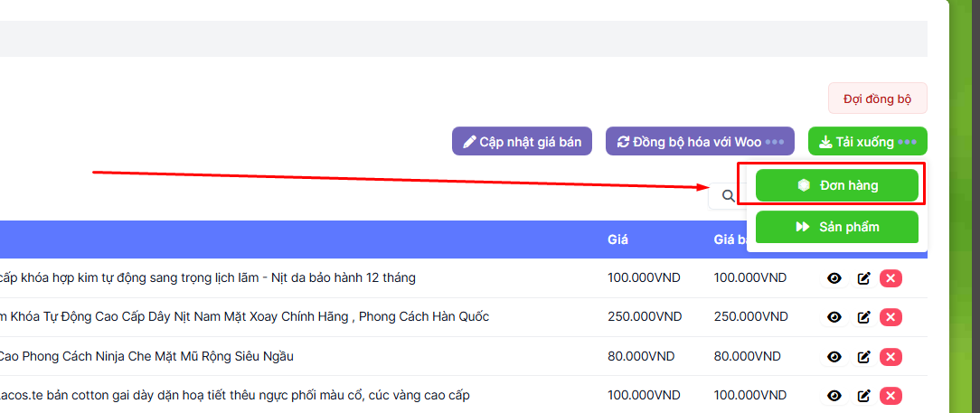Click the search magnifier icon
Screen dimensions: 980x413
728,195
